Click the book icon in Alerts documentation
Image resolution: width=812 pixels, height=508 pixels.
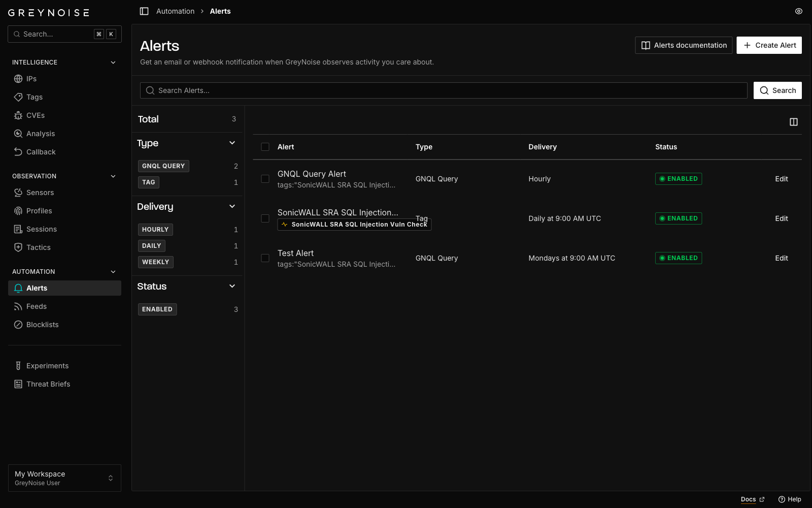(646, 45)
